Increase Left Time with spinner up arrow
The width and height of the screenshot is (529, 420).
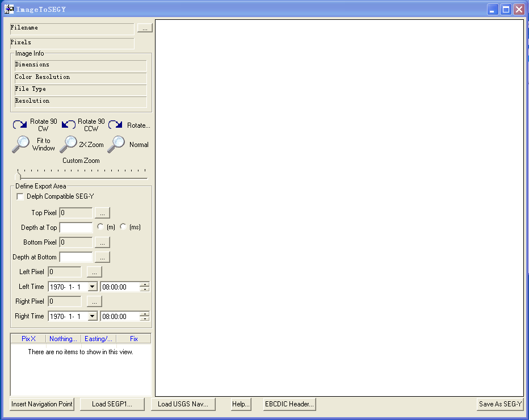[x=145, y=284]
